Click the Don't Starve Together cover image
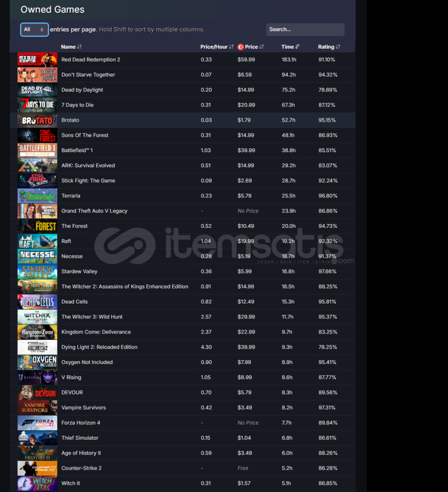The height and width of the screenshot is (492, 448). point(37,75)
